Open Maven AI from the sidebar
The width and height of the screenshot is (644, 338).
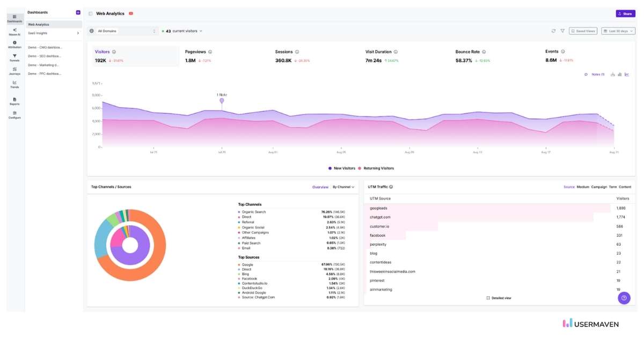14,32
